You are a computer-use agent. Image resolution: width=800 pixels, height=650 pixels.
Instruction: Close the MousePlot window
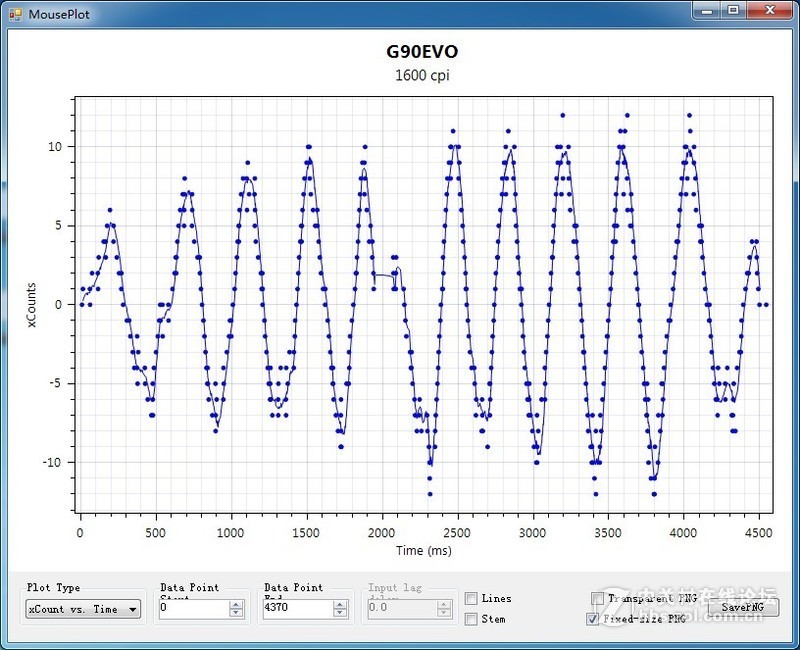pos(770,10)
